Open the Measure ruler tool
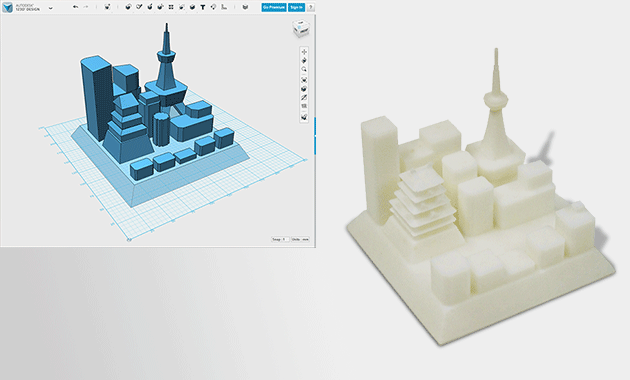This screenshot has height=380, width=630. [x=224, y=7]
